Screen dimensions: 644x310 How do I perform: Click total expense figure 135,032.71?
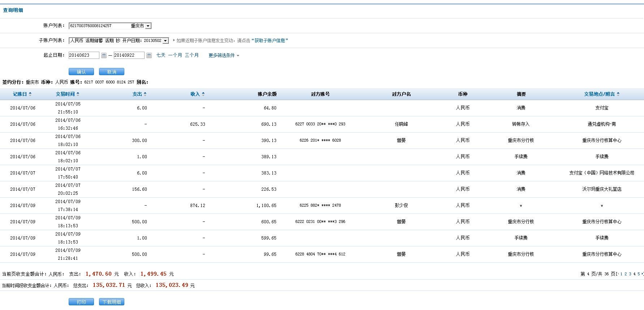109,285
